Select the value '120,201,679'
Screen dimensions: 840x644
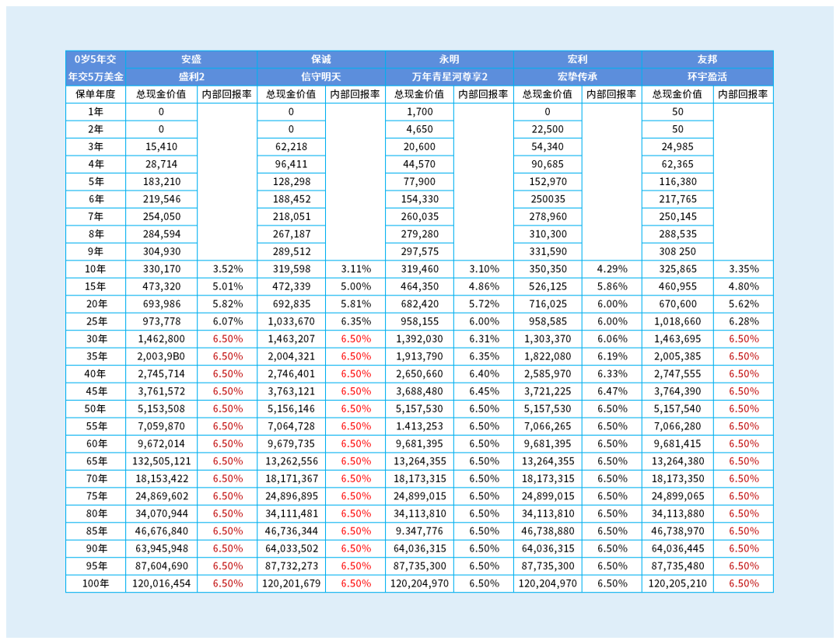[291, 583]
